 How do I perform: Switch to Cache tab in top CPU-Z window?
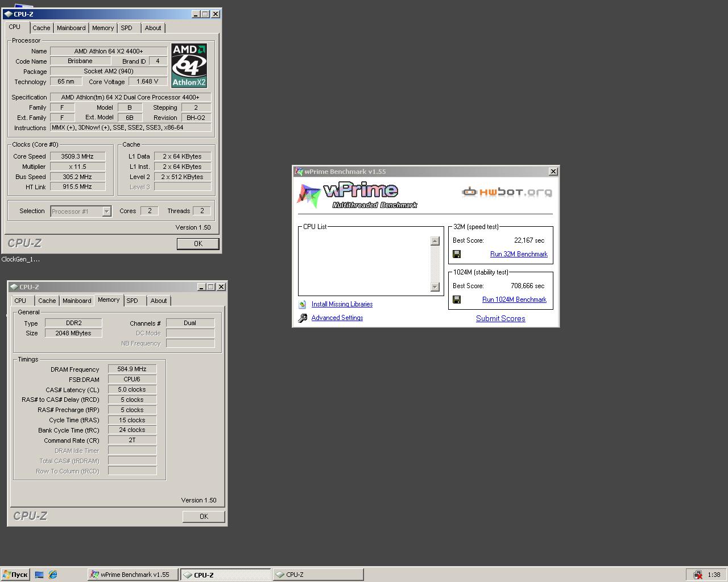click(x=42, y=28)
